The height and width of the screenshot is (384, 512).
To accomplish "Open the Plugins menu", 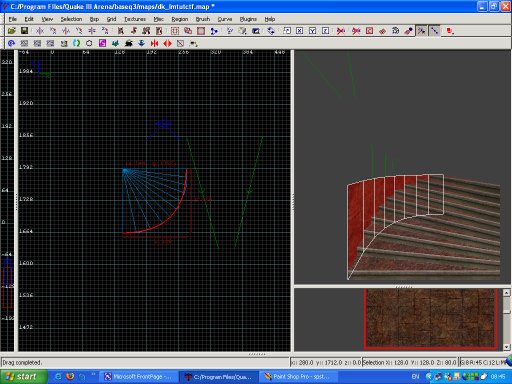I will [248, 19].
